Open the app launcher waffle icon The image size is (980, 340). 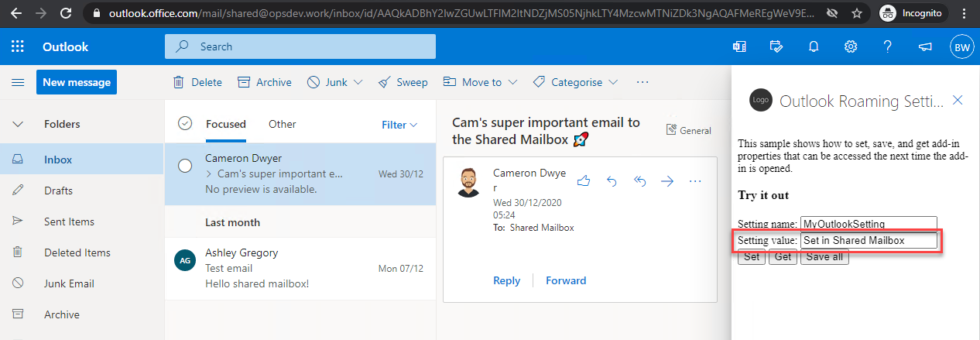pyautogui.click(x=18, y=47)
